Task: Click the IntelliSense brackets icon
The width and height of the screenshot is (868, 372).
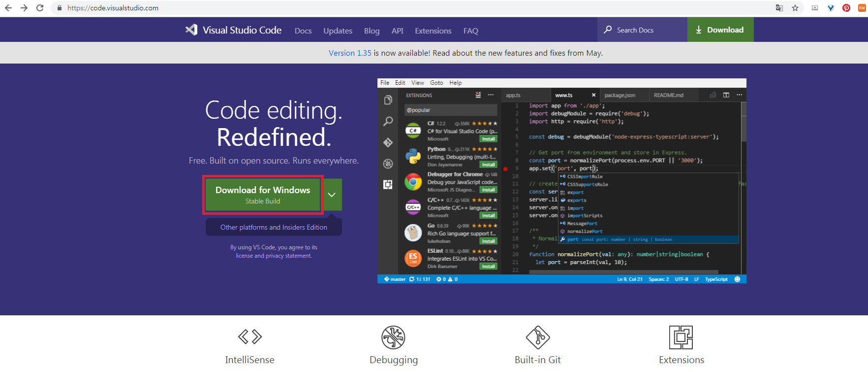Action: (250, 337)
